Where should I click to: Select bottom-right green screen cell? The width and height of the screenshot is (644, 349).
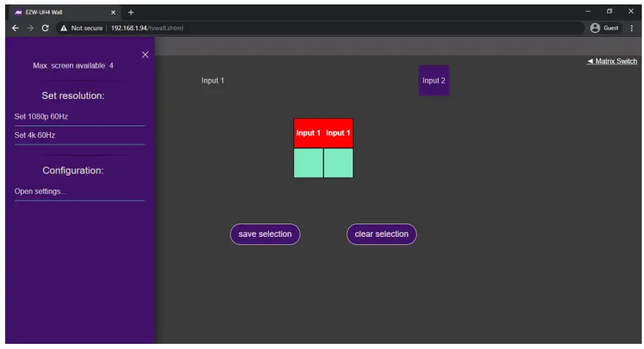coord(338,163)
